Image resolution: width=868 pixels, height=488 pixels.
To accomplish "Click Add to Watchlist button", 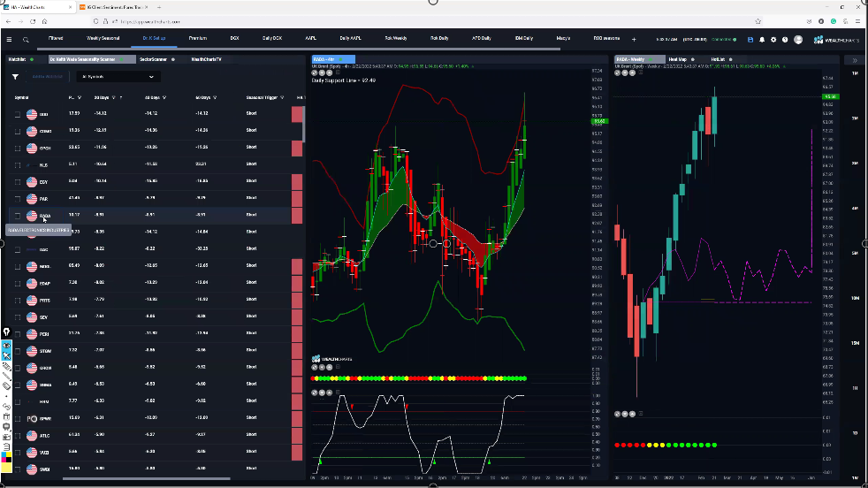I will pyautogui.click(x=47, y=77).
